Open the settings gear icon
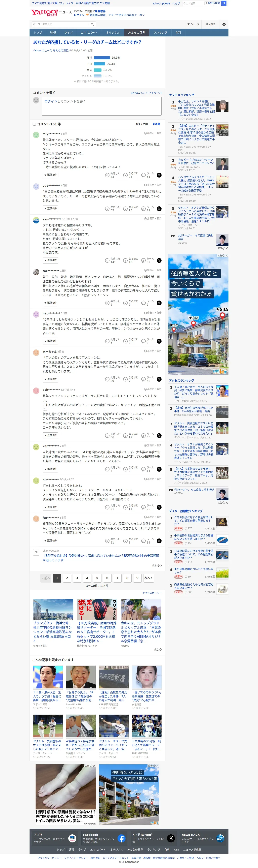 point(224,24)
